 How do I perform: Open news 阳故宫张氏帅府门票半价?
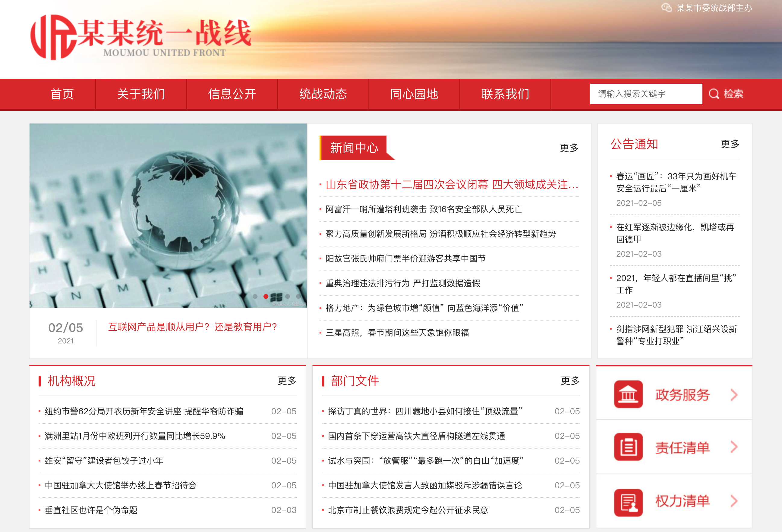[x=405, y=258]
